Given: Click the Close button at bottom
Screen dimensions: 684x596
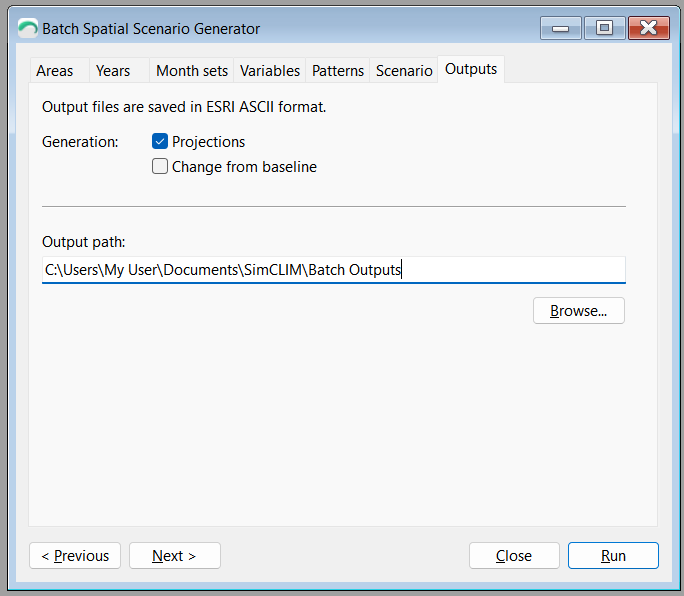Looking at the screenshot, I should pyautogui.click(x=514, y=555).
